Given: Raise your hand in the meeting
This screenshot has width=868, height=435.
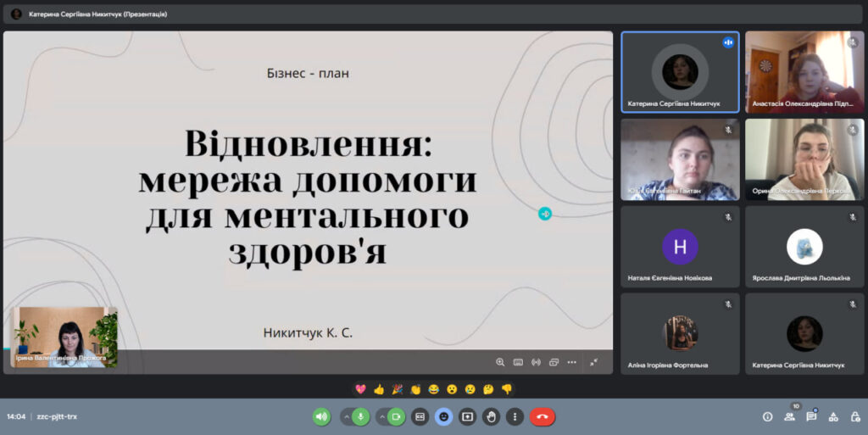Looking at the screenshot, I should 491,416.
